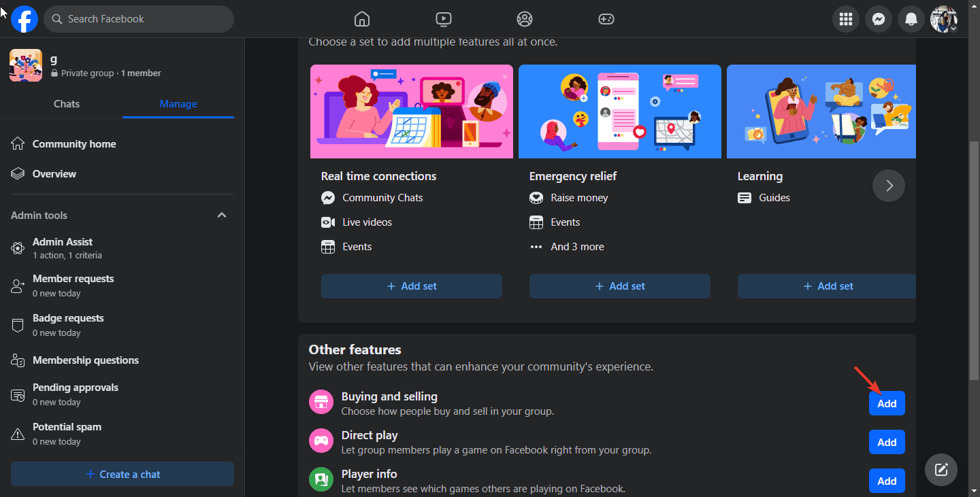Add the Buying and selling feature
This screenshot has width=980, height=497.
pyautogui.click(x=887, y=403)
